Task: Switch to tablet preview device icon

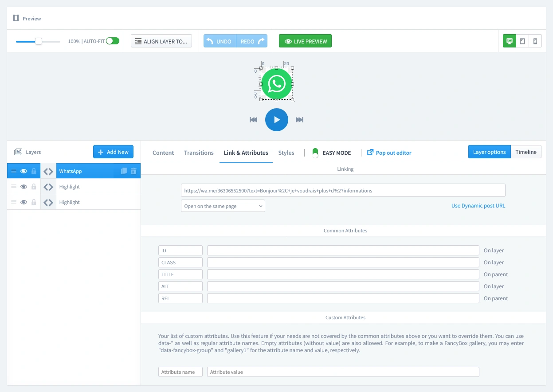Action: [x=522, y=41]
